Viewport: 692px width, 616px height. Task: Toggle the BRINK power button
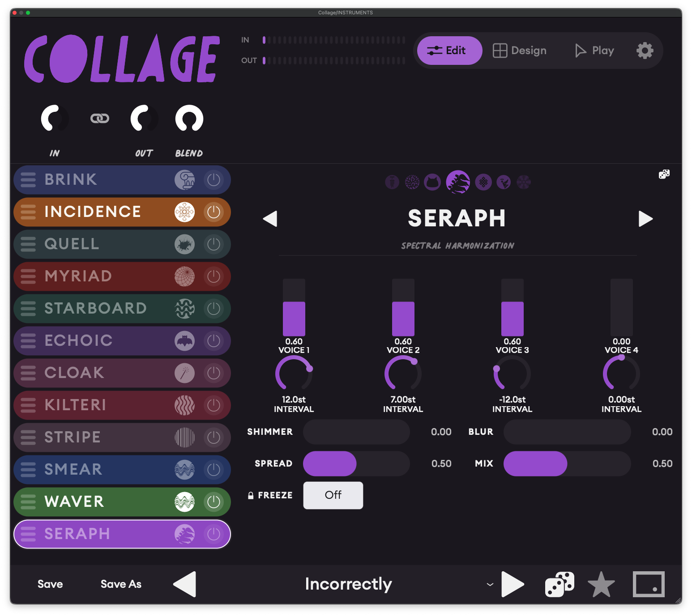click(x=214, y=180)
